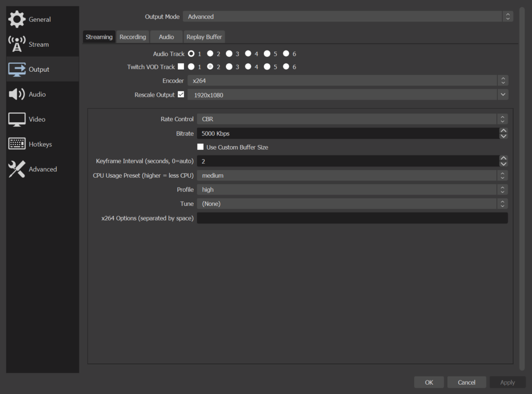Switch to the Recording tab
Screen dimensions: 532x394
132,36
